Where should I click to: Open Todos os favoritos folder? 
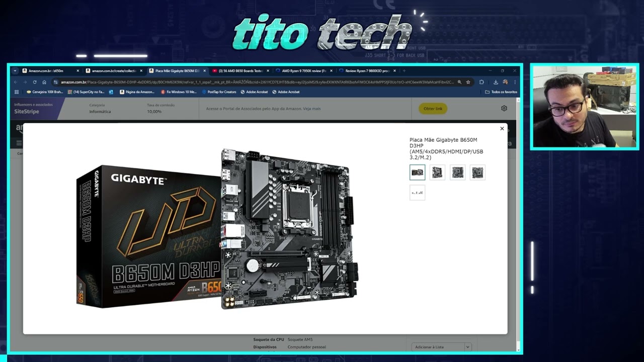501,92
